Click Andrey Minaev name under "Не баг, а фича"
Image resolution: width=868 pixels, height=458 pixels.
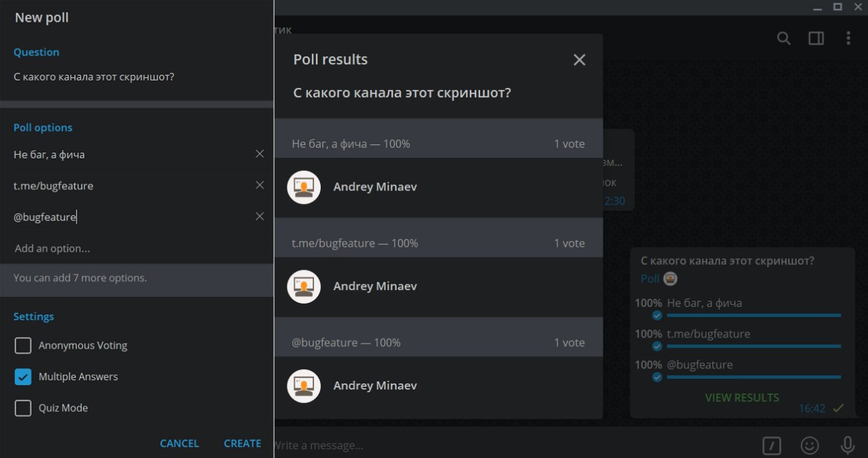tap(375, 187)
